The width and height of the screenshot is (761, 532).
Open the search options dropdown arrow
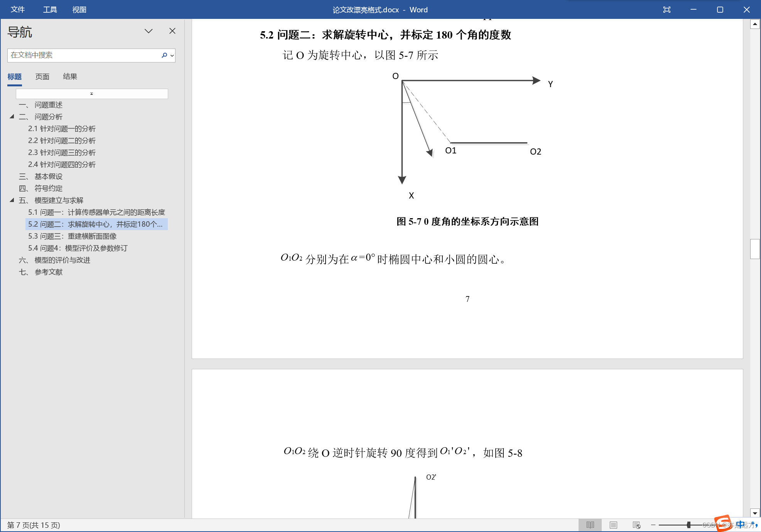point(172,56)
